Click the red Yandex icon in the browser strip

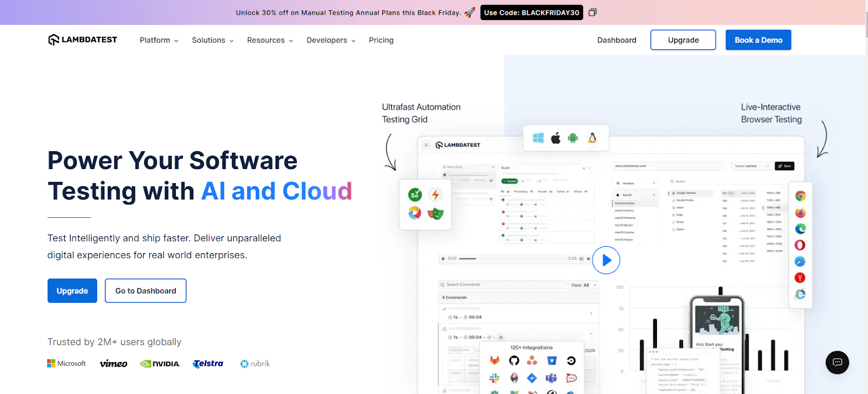(800, 277)
